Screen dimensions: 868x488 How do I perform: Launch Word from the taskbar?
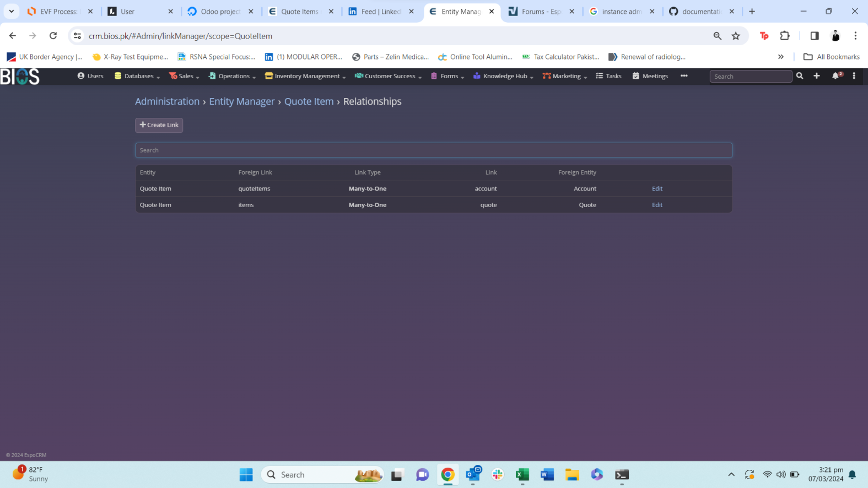(547, 475)
